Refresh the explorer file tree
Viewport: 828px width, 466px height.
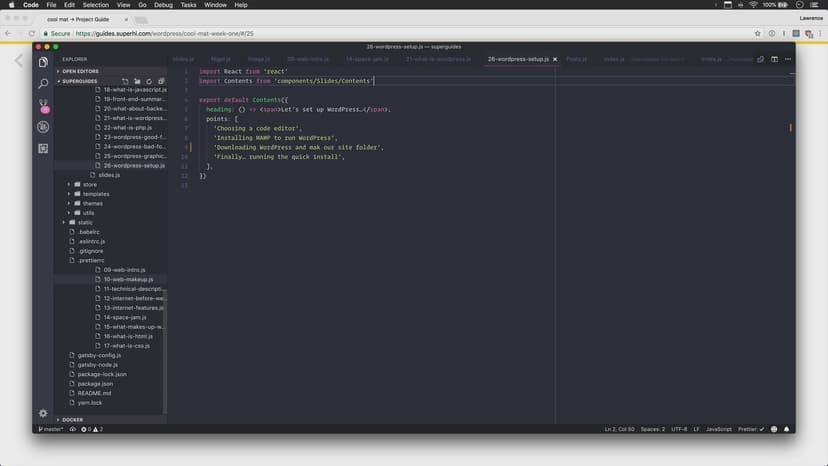click(x=148, y=81)
